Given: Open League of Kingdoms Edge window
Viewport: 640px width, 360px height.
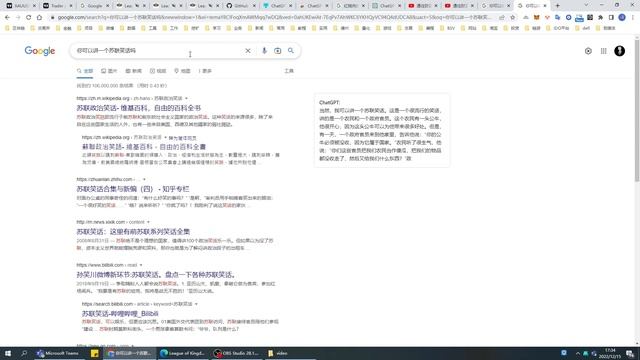Looking at the screenshot, I should (x=184, y=353).
